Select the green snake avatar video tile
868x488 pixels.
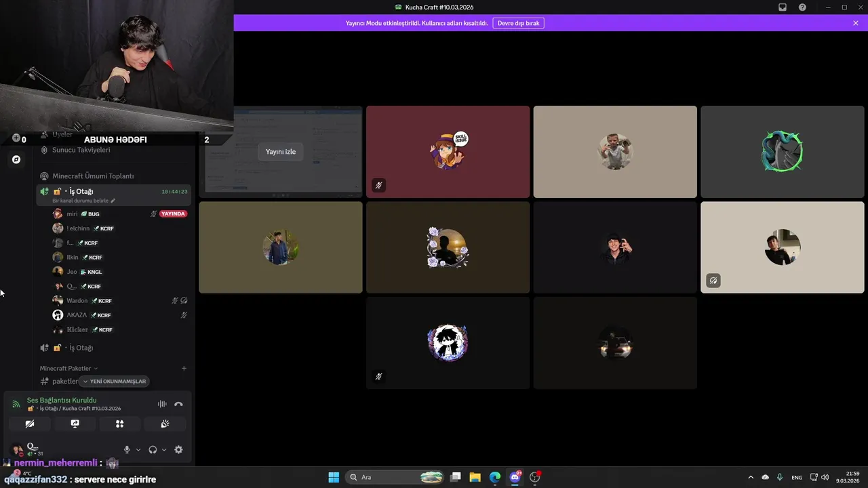pos(783,152)
